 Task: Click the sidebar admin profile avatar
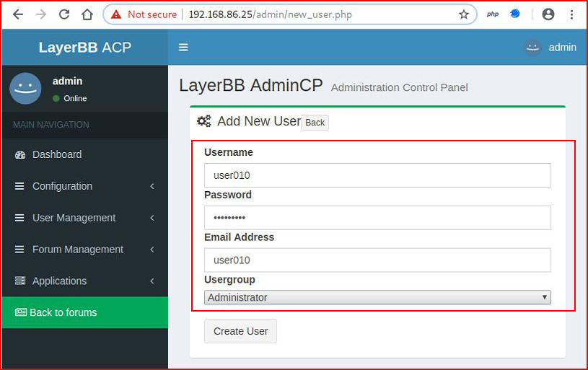pyautogui.click(x=25, y=89)
